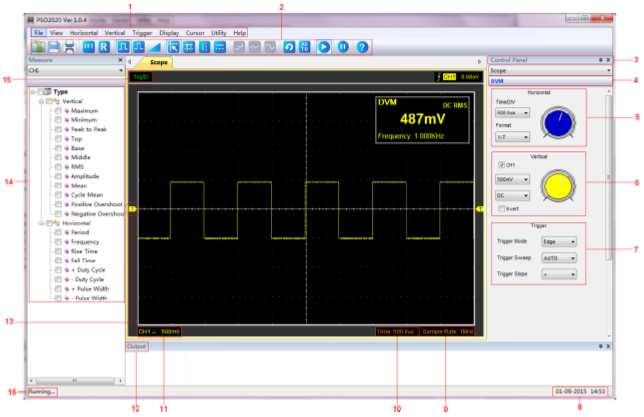Image resolution: width=644 pixels, height=417 pixels.
Task: Click the question-mark Help toolbar icon
Action: [x=362, y=47]
